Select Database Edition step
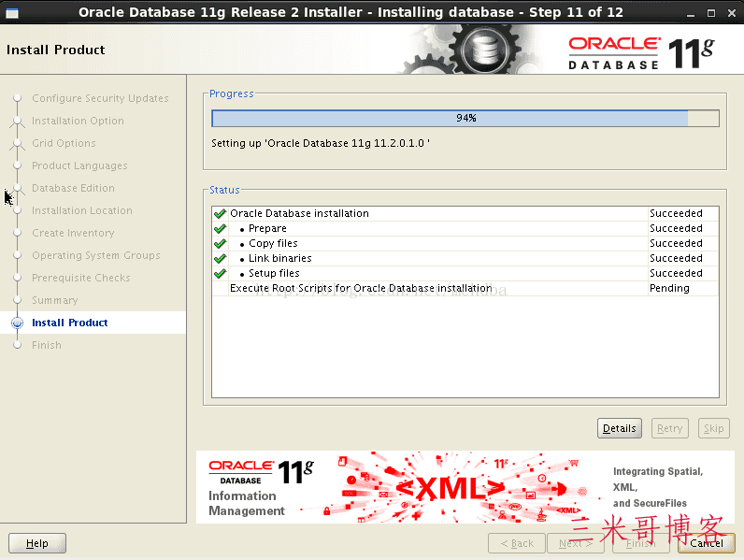Screen dimensions: 744x560 tap(73, 188)
